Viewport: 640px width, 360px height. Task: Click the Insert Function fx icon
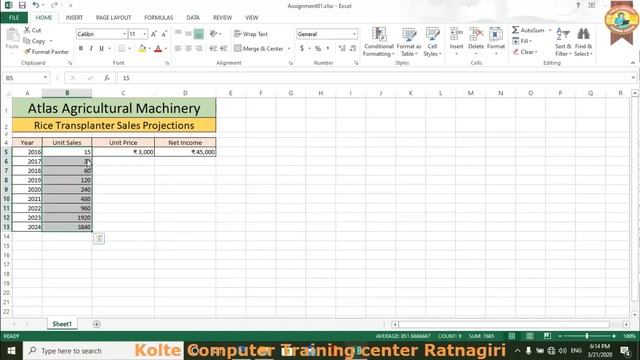pyautogui.click(x=107, y=78)
